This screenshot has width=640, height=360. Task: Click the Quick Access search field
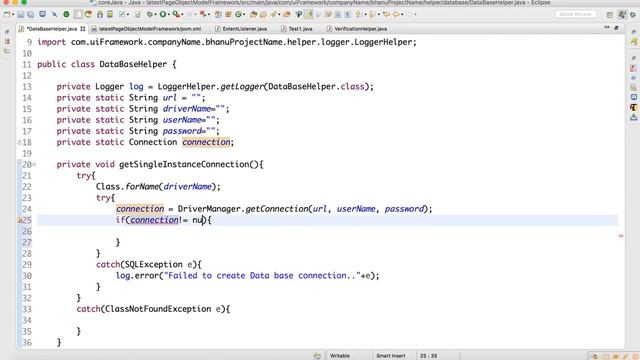pos(576,14)
